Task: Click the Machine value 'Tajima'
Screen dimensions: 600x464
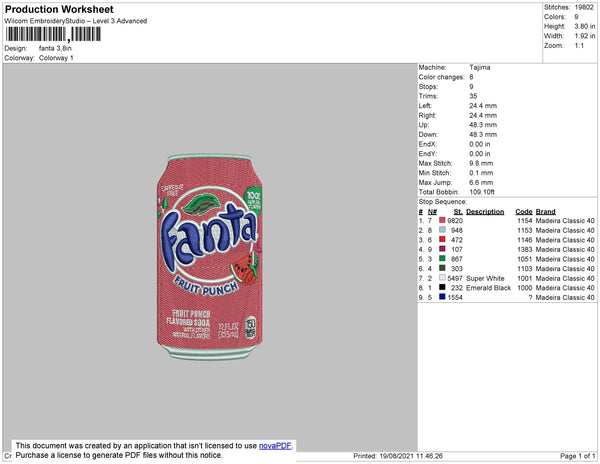Action: click(x=479, y=67)
